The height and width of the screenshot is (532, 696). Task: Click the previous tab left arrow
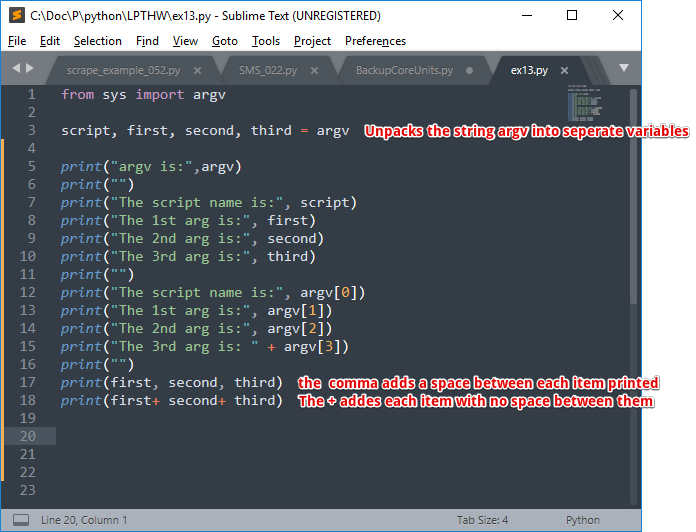[16, 68]
